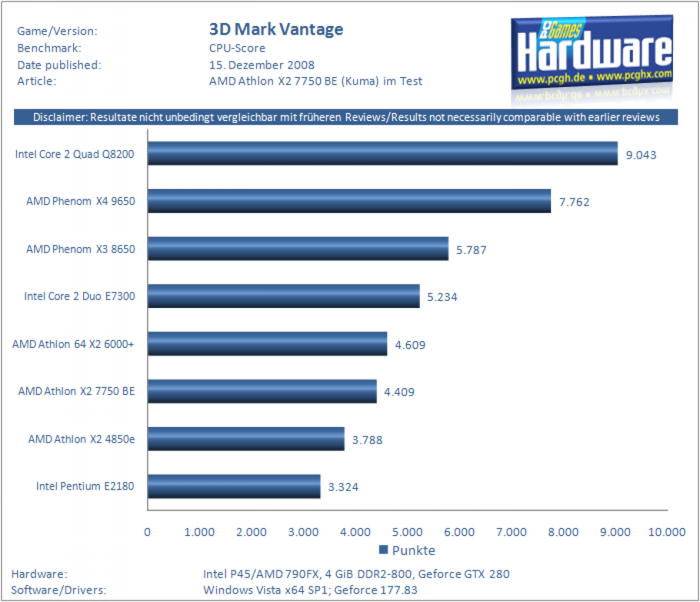
Task: Click the score value 4.609
Action: click(410, 345)
